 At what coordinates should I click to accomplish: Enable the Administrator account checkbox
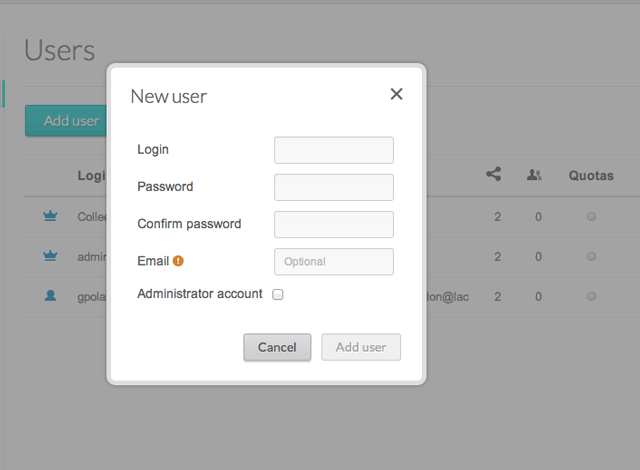(x=278, y=295)
